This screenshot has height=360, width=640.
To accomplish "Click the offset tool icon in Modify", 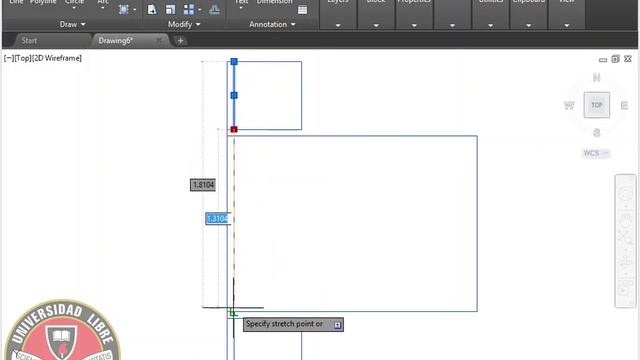I will (214, 9).
